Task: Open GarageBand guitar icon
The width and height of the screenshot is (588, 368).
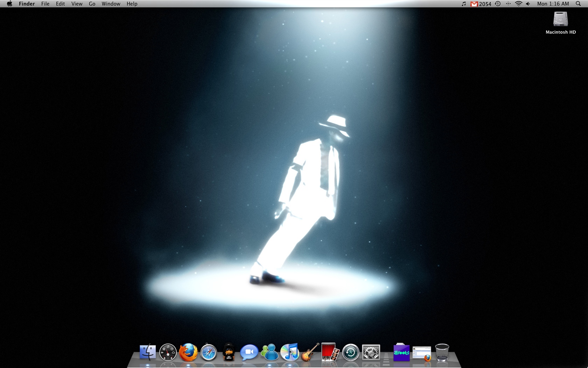Action: (x=310, y=352)
